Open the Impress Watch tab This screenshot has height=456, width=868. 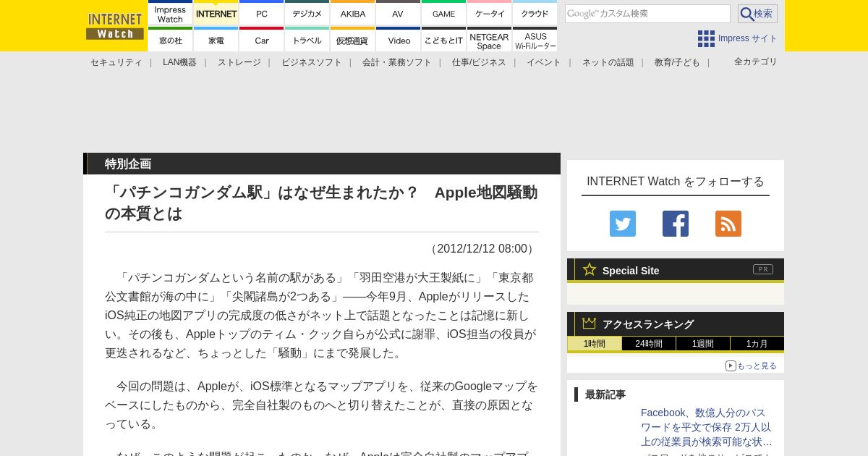tap(171, 13)
